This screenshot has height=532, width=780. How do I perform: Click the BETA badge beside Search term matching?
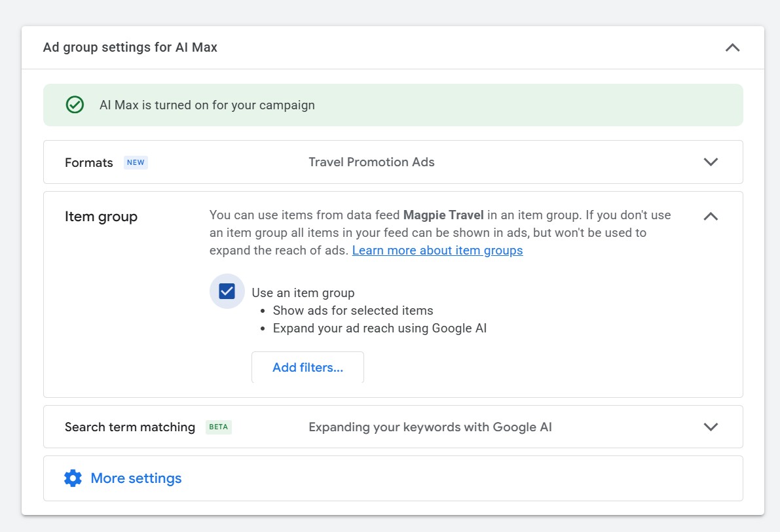coord(218,427)
